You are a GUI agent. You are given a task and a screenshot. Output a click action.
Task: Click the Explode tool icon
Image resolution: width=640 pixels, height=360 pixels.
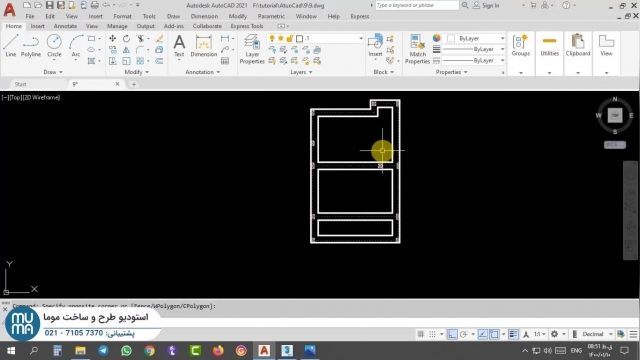160,50
